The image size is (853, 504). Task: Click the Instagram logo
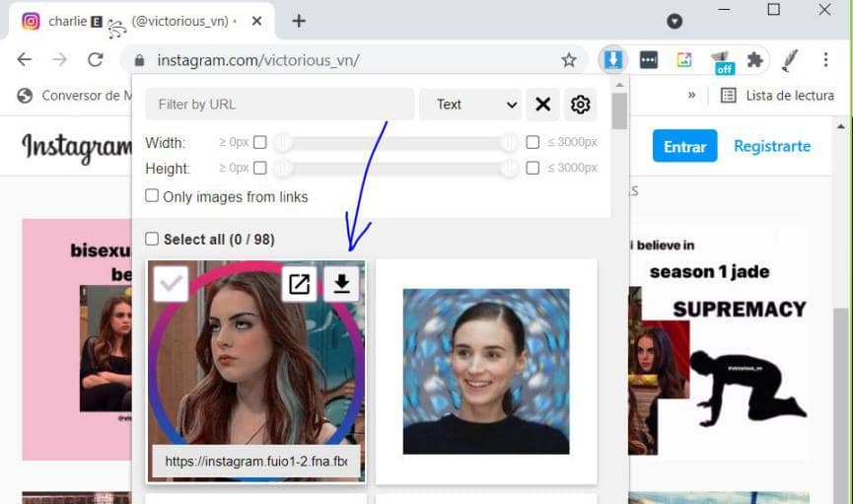coord(77,148)
